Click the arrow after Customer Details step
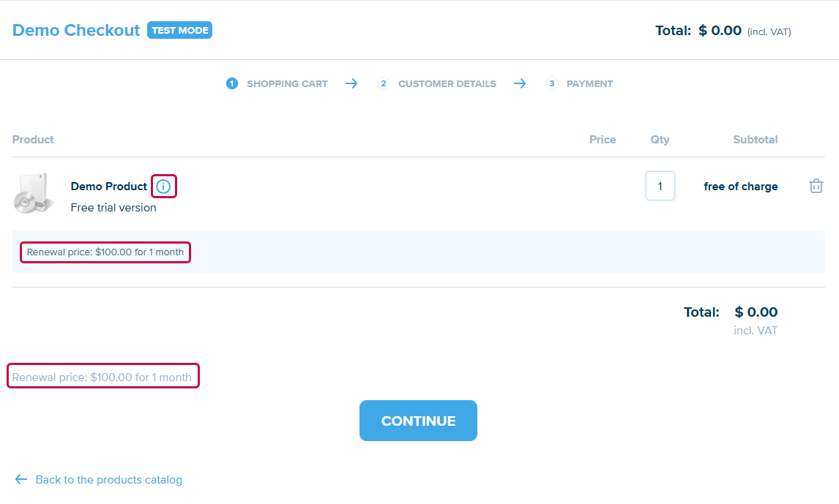This screenshot has width=839, height=504. 520,83
